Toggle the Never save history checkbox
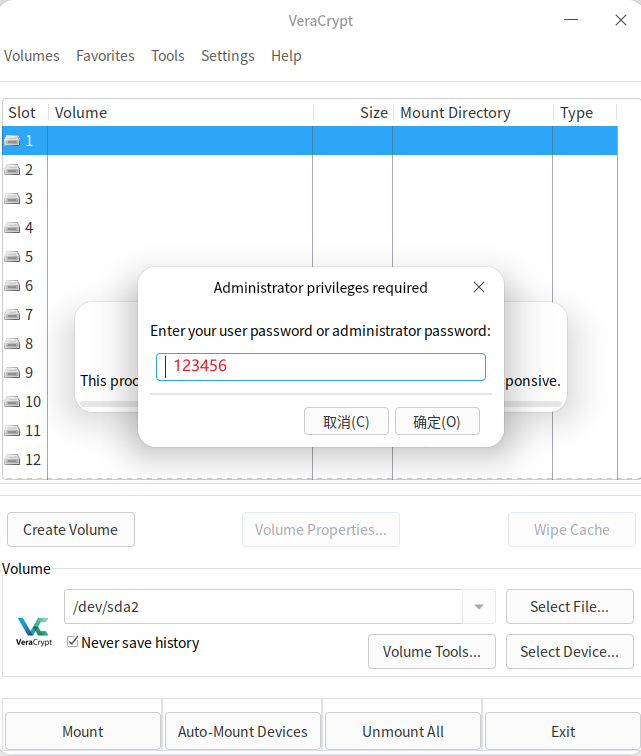The image size is (641, 756). coord(73,642)
